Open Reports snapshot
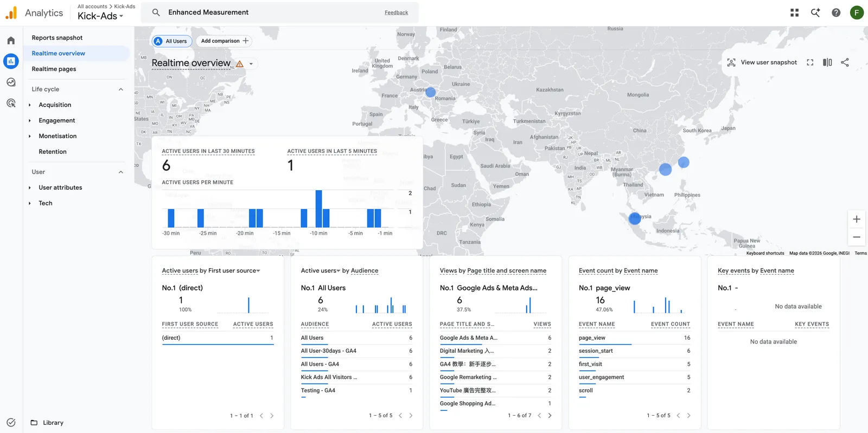This screenshot has width=868, height=433. pos(57,38)
